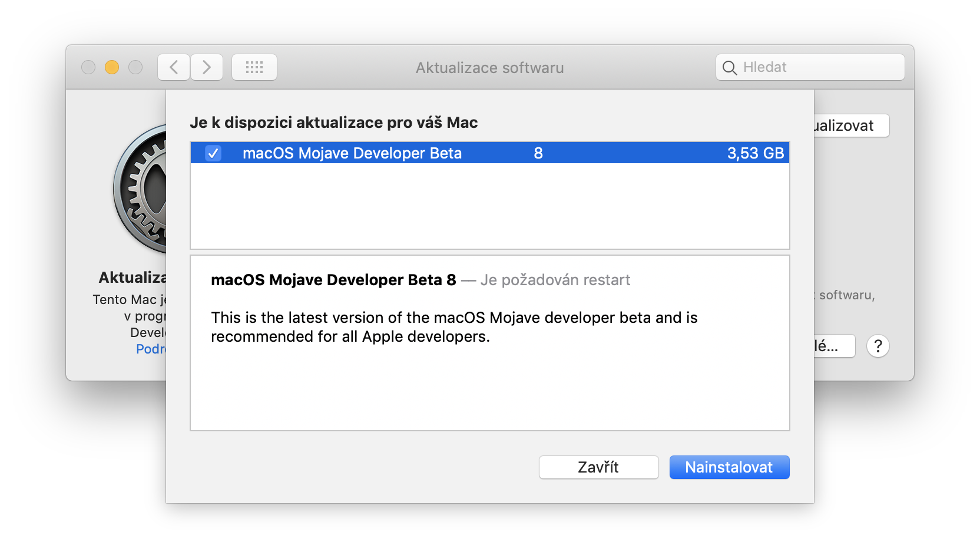Click the forward navigation arrow
This screenshot has width=980, height=535.
pyautogui.click(x=207, y=67)
